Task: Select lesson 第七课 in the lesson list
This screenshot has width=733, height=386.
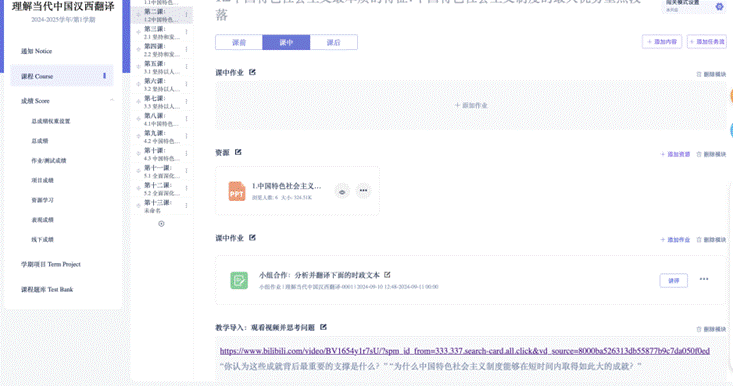Action: pos(161,102)
